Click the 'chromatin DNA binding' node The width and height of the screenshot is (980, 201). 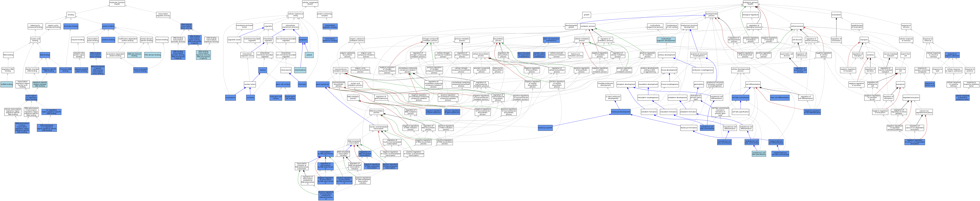pos(65,70)
